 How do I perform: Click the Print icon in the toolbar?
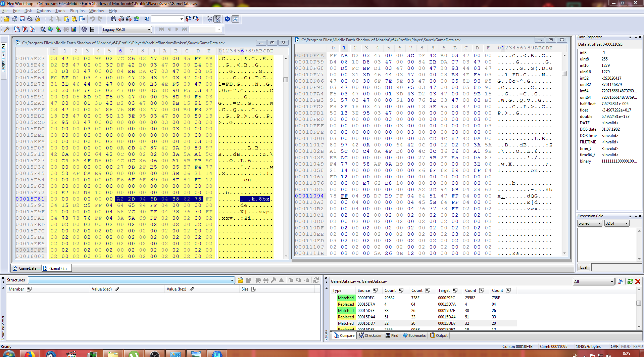[x=30, y=19]
